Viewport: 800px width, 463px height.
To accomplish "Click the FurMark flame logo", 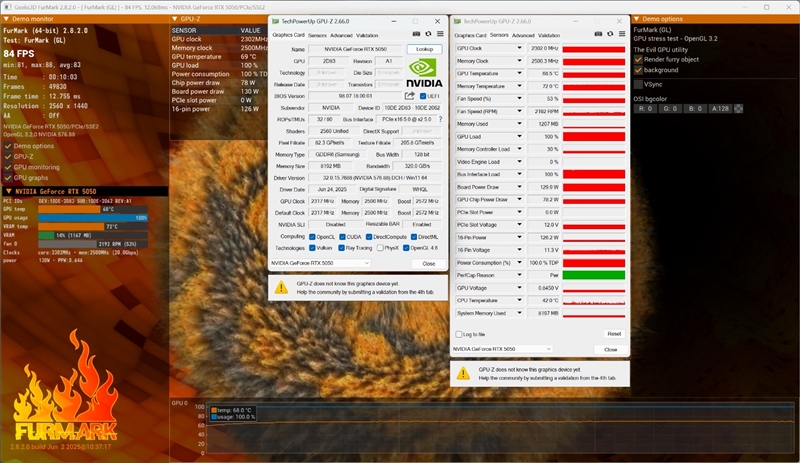I will tap(65, 386).
